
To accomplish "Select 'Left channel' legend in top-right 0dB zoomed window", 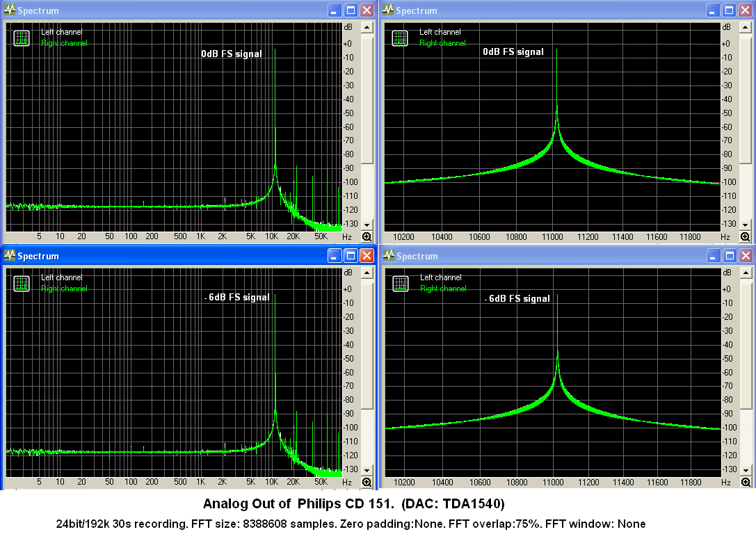I will pyautogui.click(x=440, y=32).
